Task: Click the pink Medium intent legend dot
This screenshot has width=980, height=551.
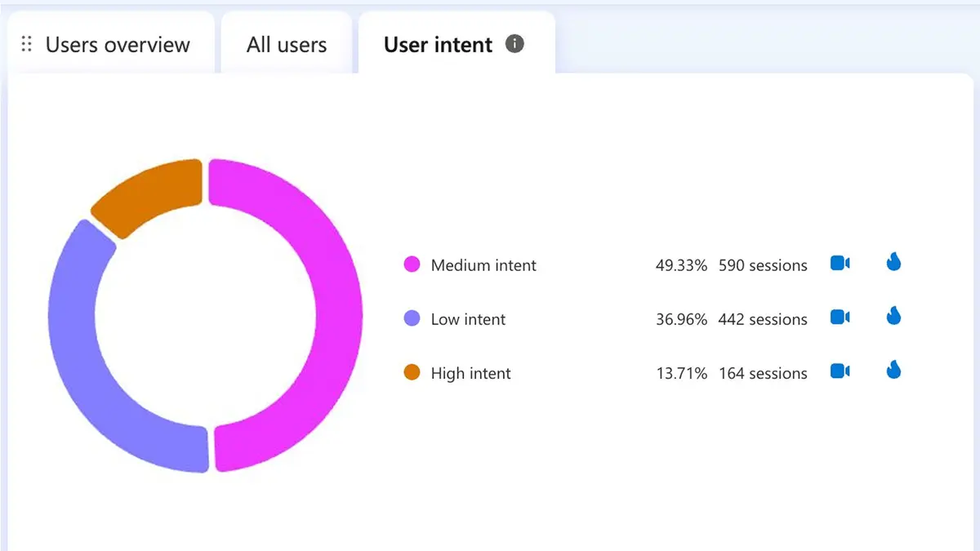Action: 412,264
